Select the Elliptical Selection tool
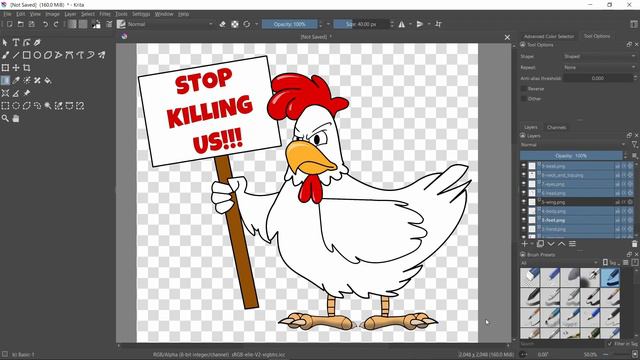 pyautogui.click(x=16, y=106)
